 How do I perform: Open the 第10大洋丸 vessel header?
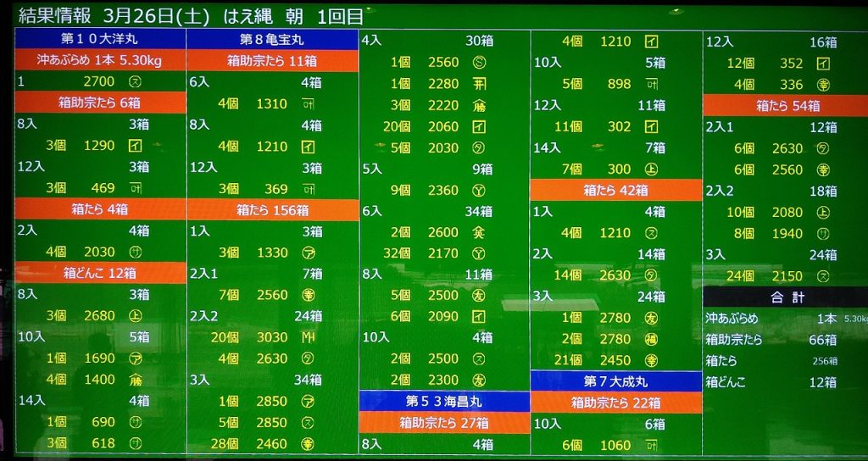(100, 39)
